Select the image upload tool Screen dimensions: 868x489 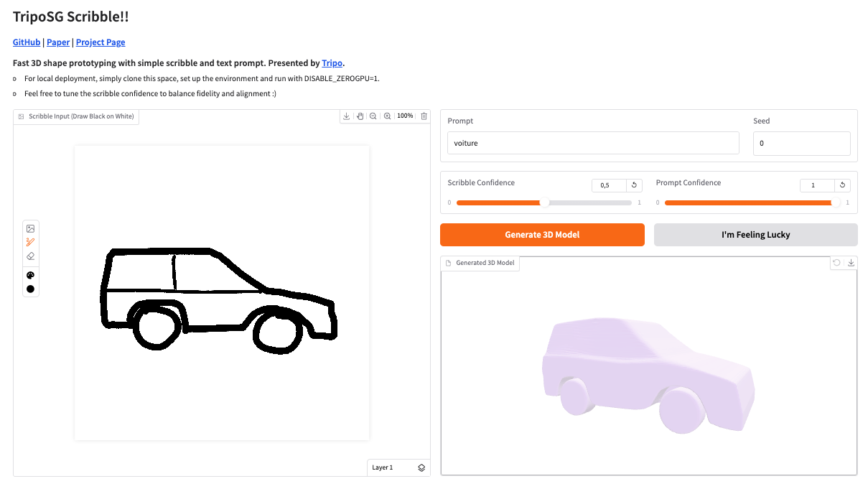30,228
